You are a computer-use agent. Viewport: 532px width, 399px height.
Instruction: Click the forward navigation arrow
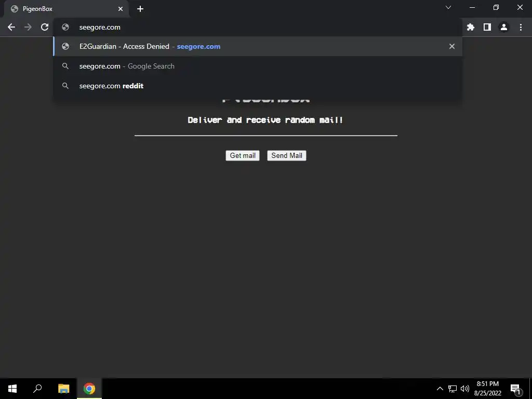point(28,27)
